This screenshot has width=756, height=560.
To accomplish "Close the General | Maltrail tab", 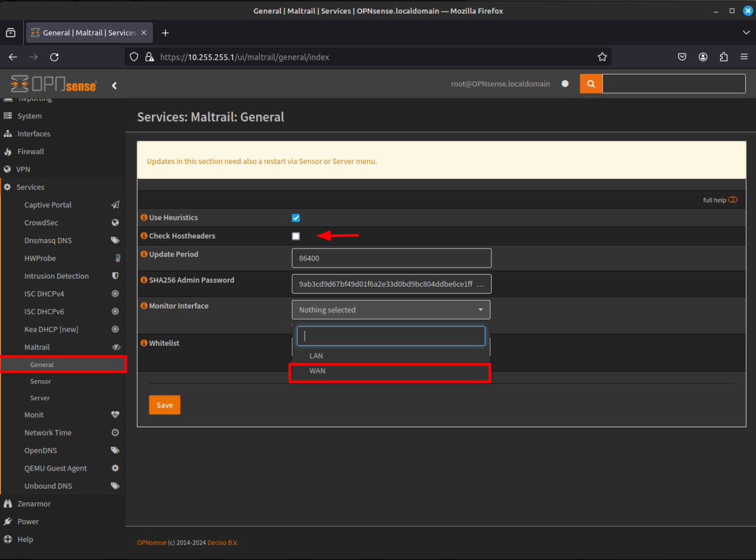I will [x=144, y=33].
